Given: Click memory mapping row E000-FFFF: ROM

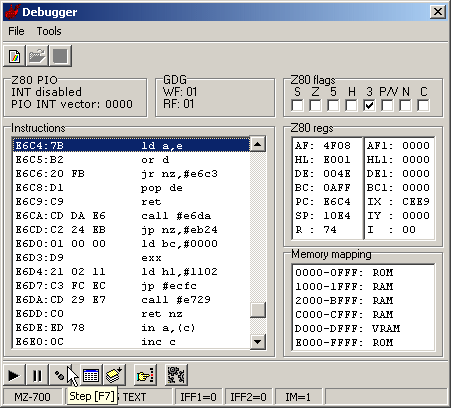Looking at the screenshot, I should (x=344, y=343).
